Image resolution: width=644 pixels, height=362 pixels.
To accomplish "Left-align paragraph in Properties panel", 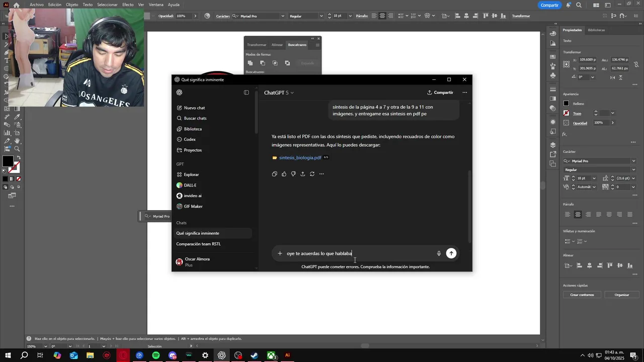I will pos(568,215).
